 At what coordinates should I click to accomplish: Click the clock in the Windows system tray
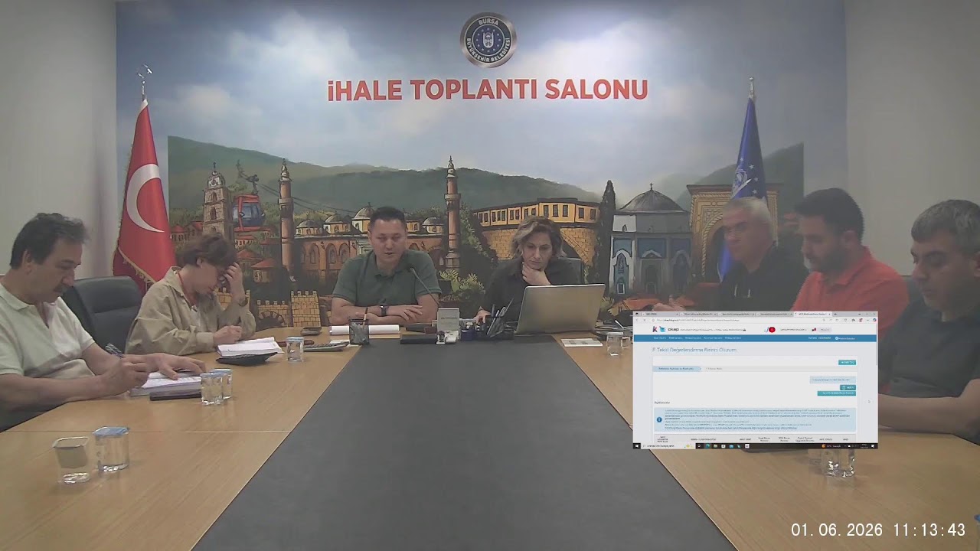[864, 445]
